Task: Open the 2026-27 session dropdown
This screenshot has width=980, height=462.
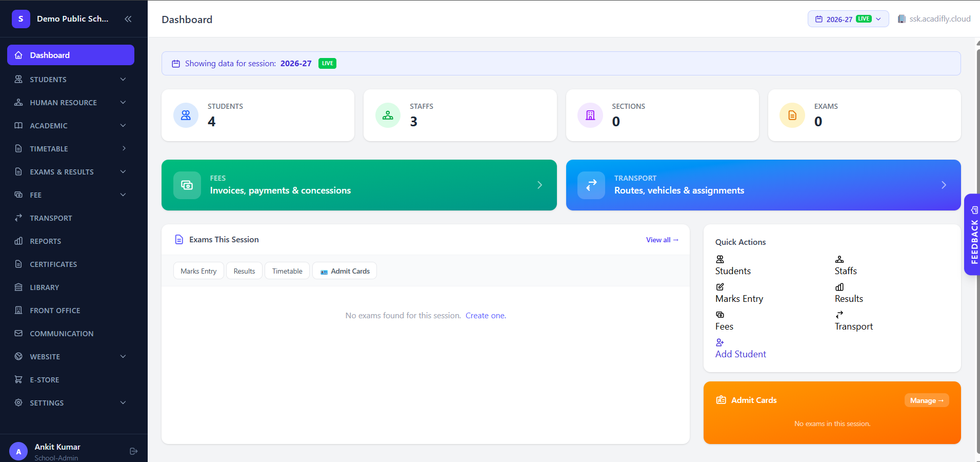Action: click(x=848, y=19)
